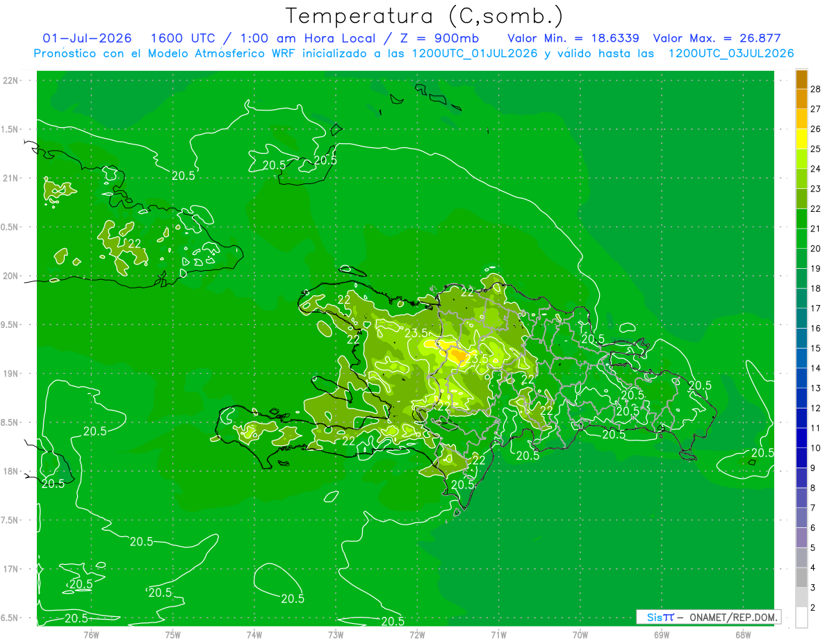834x644 pixels.
Task: Click the initialization stamp "1200UTC_01JUL2026"
Action: [476, 53]
